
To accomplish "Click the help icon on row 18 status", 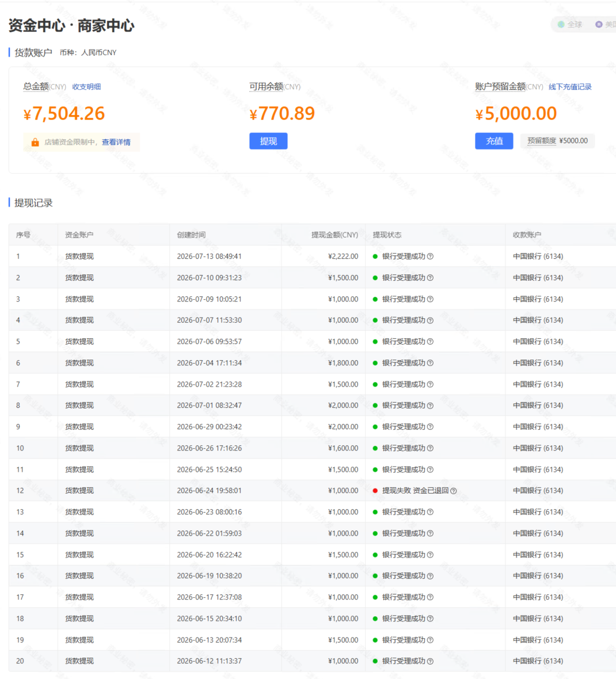I will (430, 619).
